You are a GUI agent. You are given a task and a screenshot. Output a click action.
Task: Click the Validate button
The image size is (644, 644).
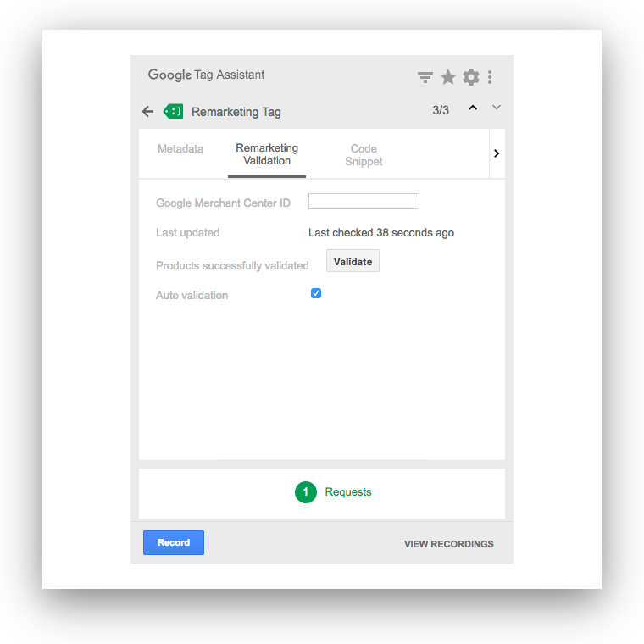tap(353, 261)
